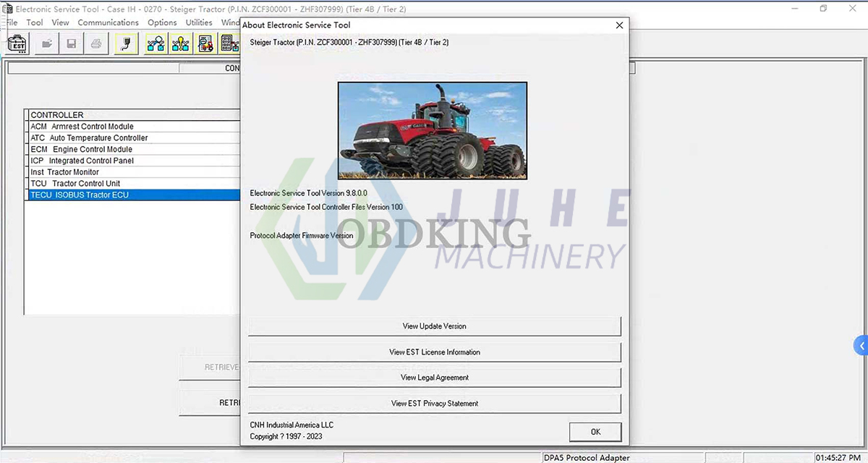Select the controller status checkmark icon
The image size is (868, 463).
(x=155, y=43)
